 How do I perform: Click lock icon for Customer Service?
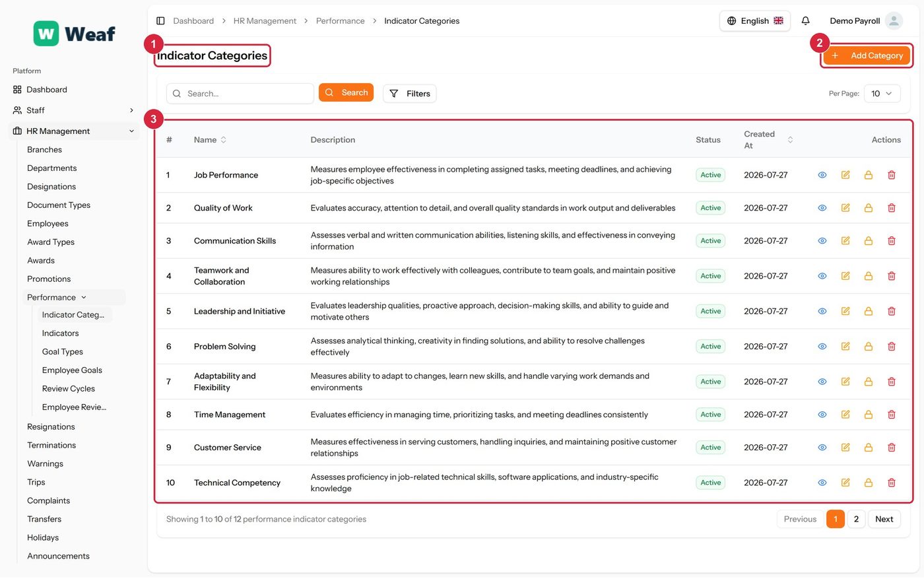(x=869, y=448)
